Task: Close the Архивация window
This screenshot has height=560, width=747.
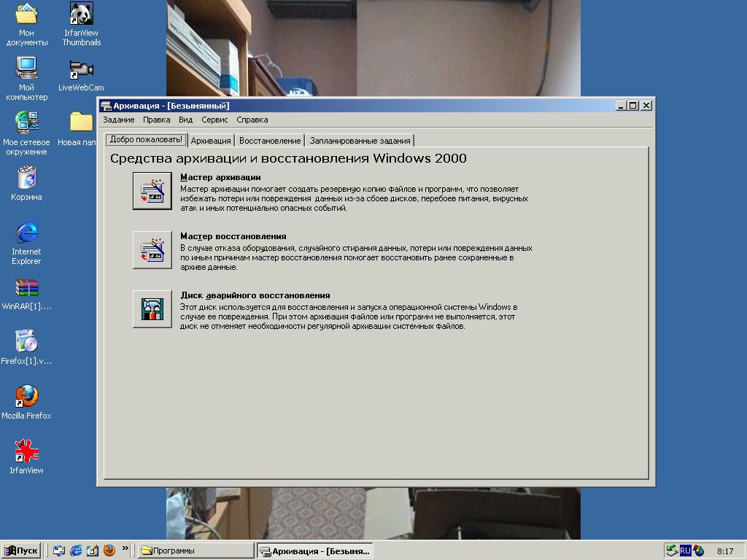Action: [x=646, y=106]
